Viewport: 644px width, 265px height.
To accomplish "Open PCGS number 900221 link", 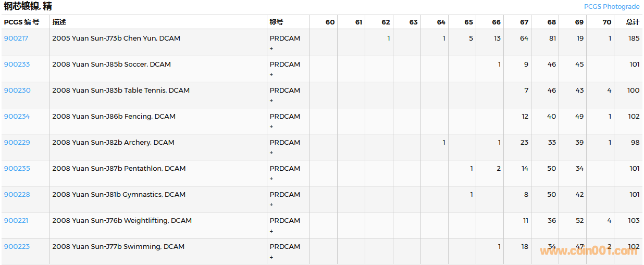I will tap(16, 220).
